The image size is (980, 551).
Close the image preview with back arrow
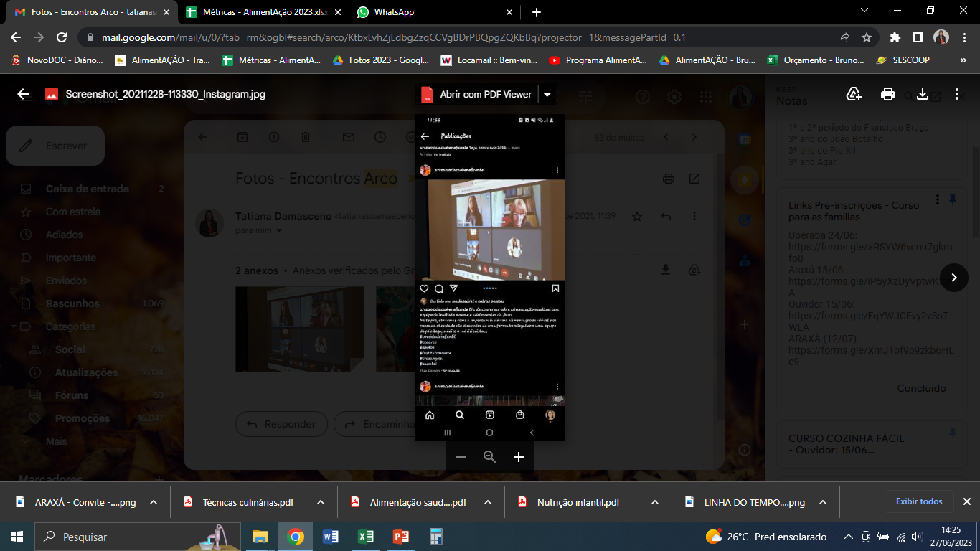[23, 94]
